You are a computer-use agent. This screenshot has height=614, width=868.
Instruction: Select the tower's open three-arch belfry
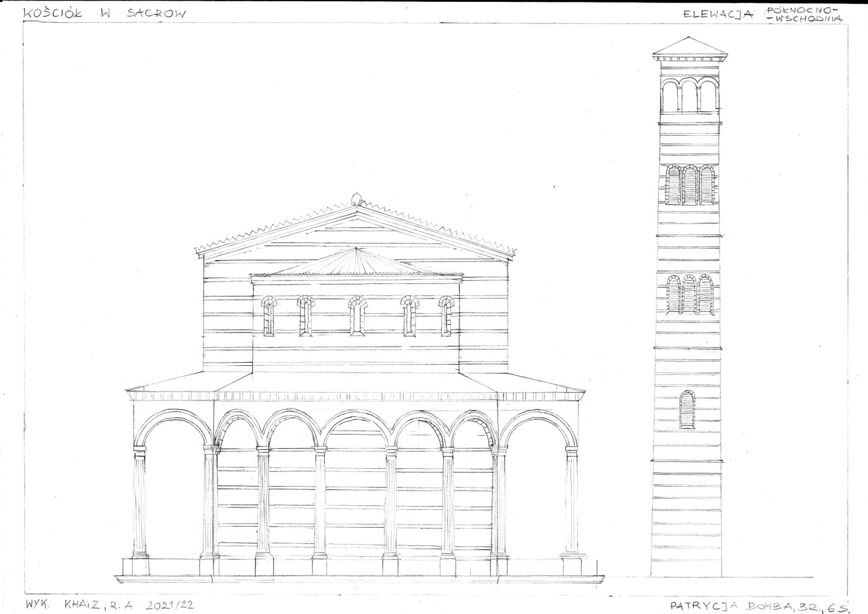(689, 96)
